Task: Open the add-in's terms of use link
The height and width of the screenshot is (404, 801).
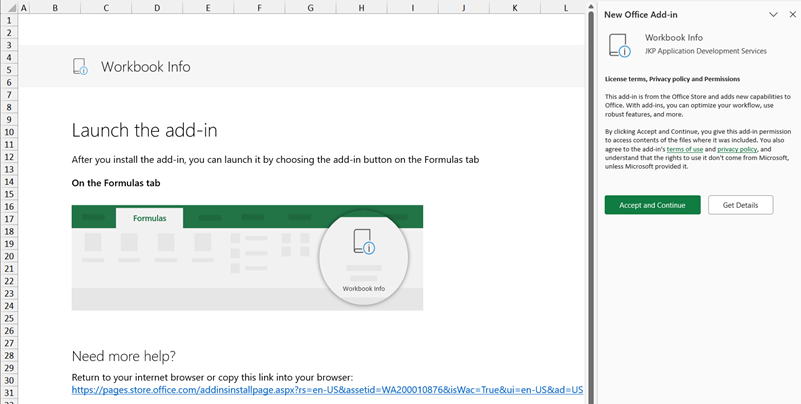Action: (x=685, y=149)
